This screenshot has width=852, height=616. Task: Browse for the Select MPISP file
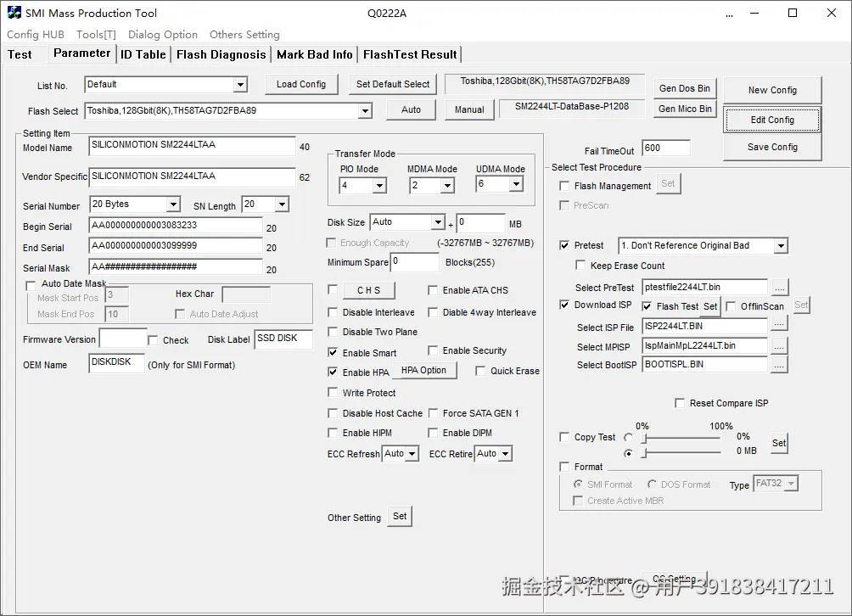(x=779, y=345)
